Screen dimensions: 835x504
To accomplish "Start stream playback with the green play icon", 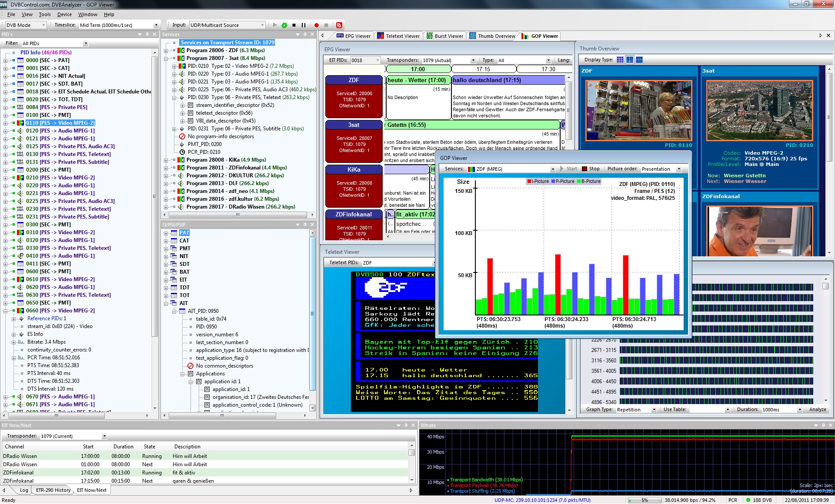I will click(284, 25).
